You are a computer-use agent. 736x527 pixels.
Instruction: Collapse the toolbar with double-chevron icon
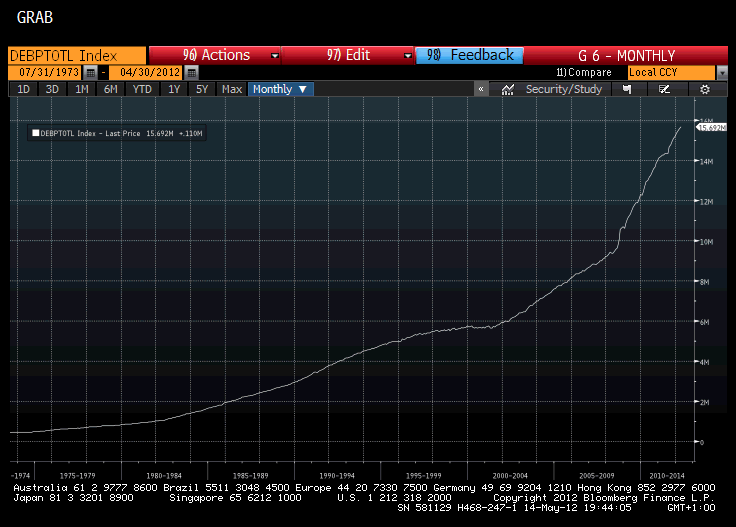coord(481,89)
